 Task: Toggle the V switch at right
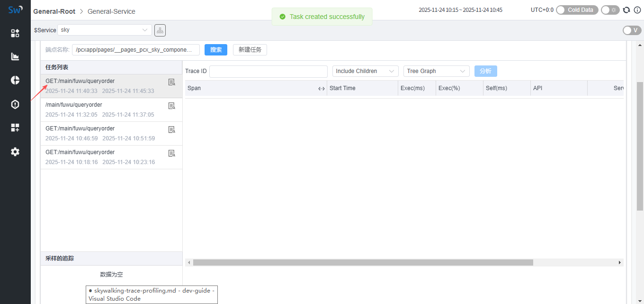(632, 30)
